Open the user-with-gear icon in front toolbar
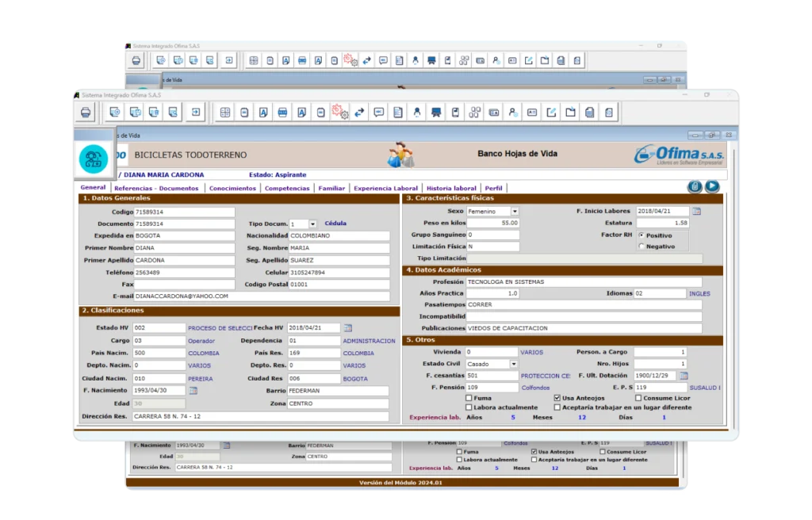This screenshot has height=520, width=812. pos(513,113)
